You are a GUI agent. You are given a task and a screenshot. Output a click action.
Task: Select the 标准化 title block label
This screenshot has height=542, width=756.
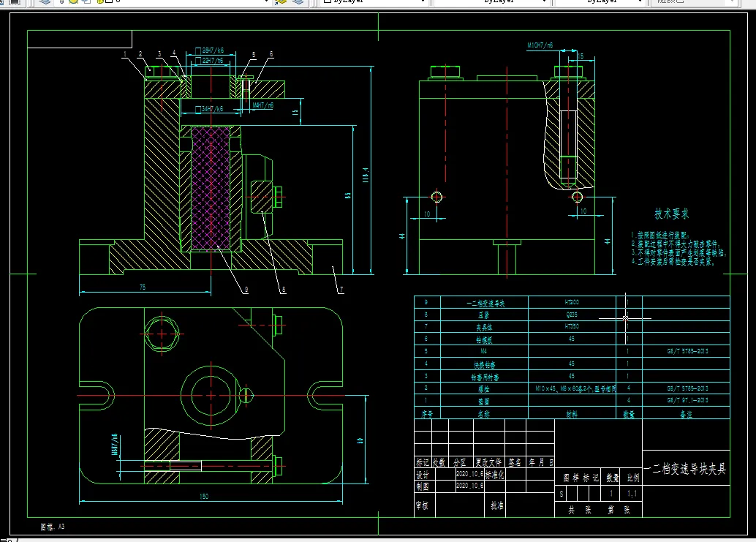pyautogui.click(x=495, y=475)
